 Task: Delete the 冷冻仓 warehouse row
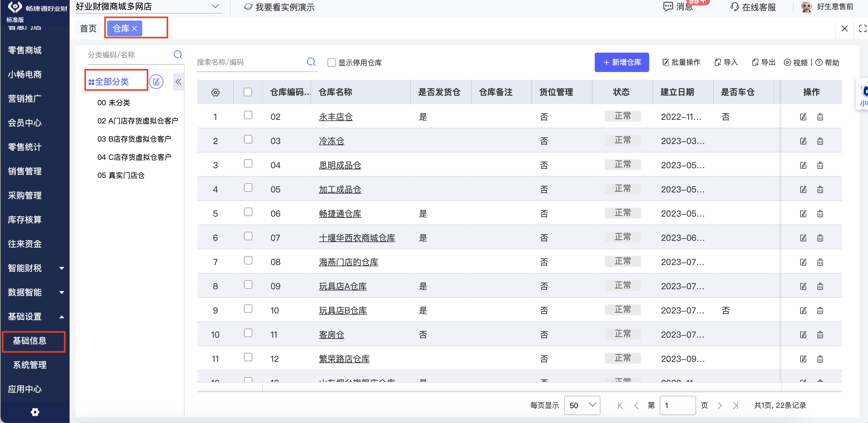[820, 141]
